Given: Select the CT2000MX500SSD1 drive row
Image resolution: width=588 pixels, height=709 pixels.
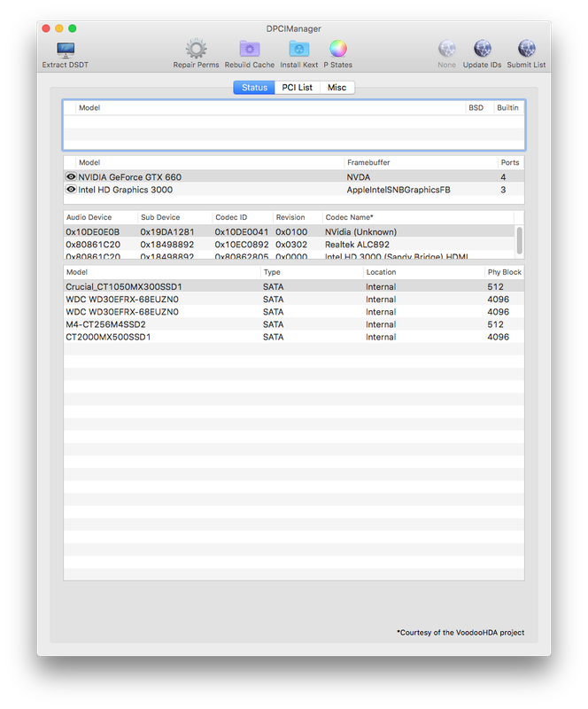Looking at the screenshot, I should pyautogui.click(x=294, y=337).
